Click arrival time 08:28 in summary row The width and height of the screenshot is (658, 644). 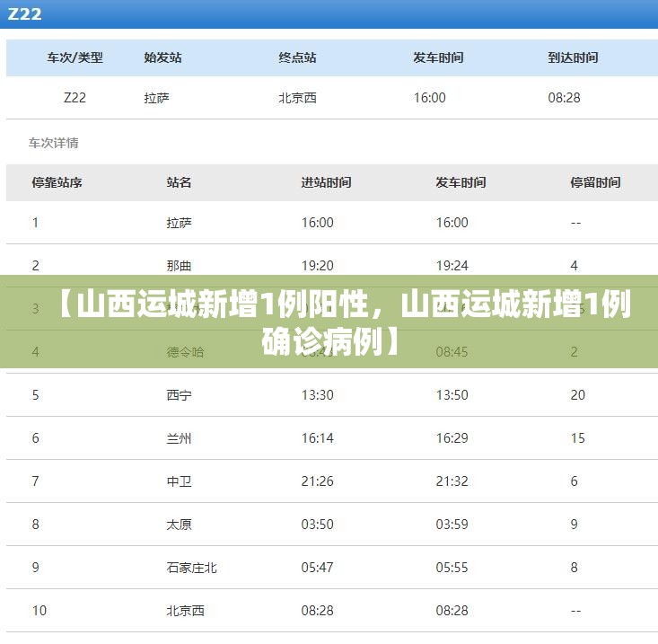coord(564,98)
